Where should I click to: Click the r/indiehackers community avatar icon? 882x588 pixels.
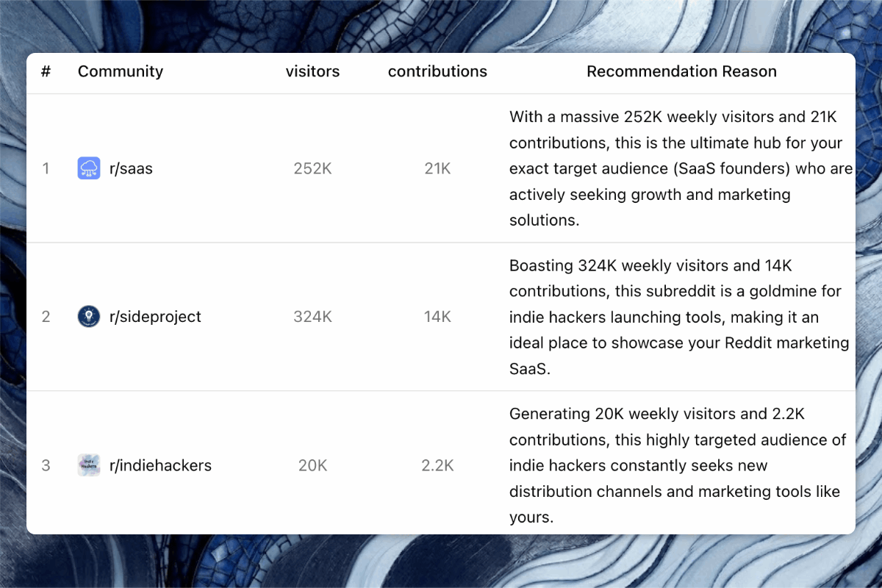click(89, 465)
